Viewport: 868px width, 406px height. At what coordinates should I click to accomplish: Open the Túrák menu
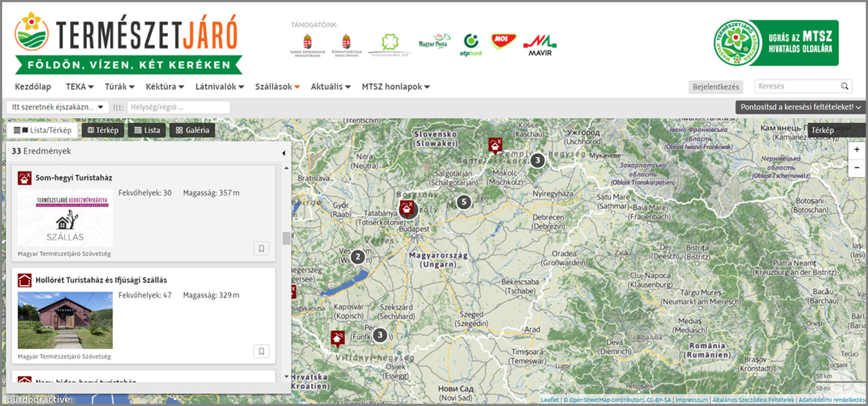pyautogui.click(x=119, y=86)
